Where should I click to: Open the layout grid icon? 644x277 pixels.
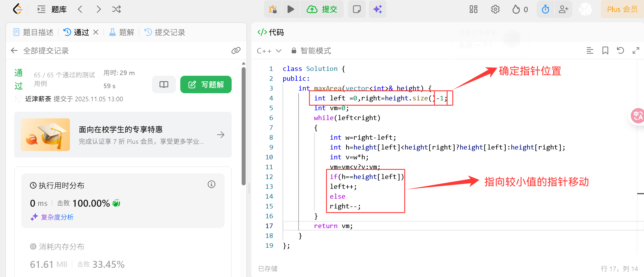coord(473,9)
